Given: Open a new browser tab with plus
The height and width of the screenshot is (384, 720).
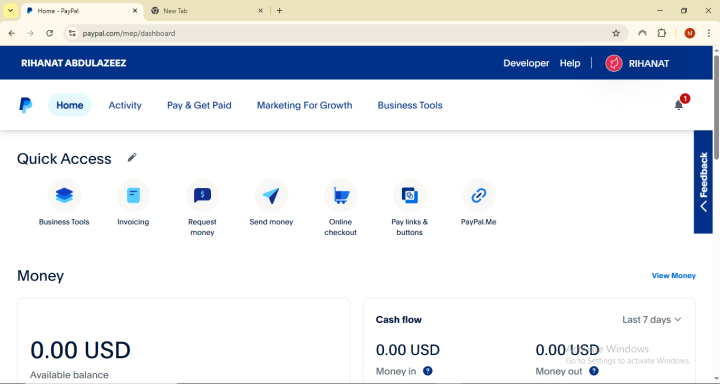Looking at the screenshot, I should click(x=279, y=11).
